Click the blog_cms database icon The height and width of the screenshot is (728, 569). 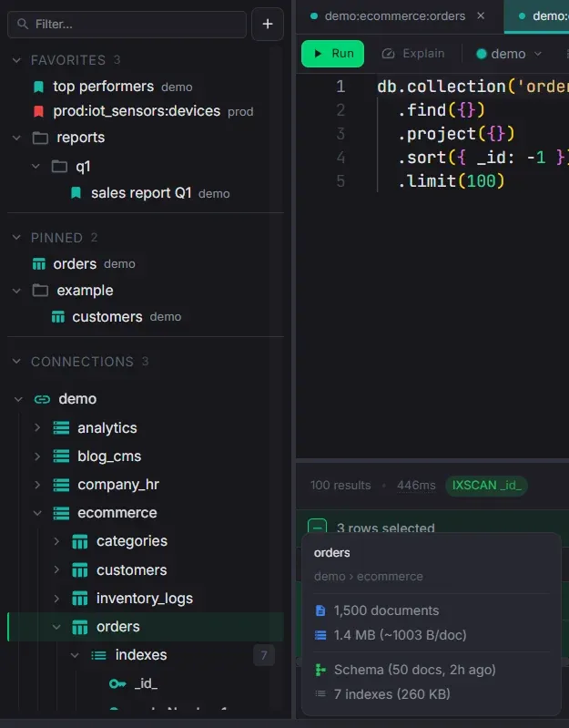pos(61,456)
